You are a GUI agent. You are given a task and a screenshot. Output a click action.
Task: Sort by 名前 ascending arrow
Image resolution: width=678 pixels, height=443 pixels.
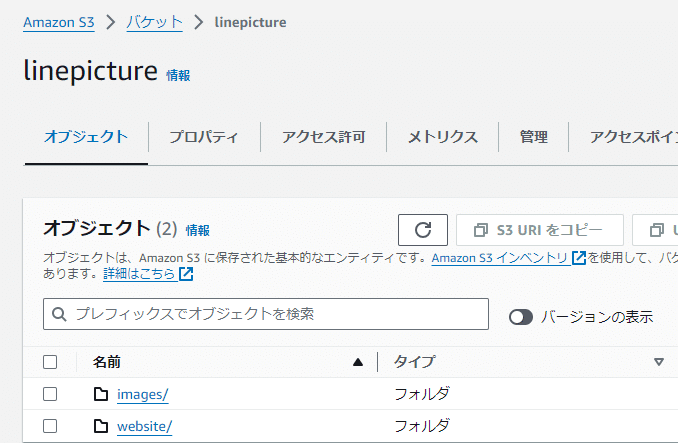358,362
